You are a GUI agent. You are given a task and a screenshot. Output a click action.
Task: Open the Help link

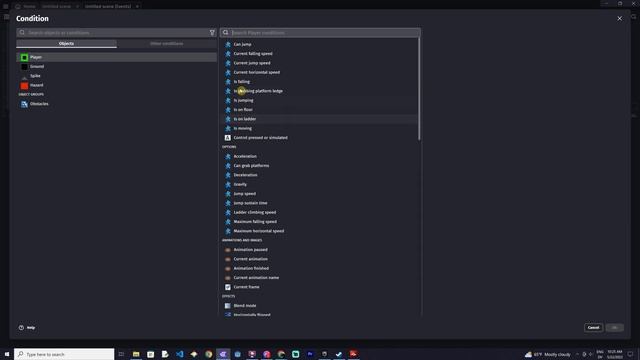[x=27, y=328]
